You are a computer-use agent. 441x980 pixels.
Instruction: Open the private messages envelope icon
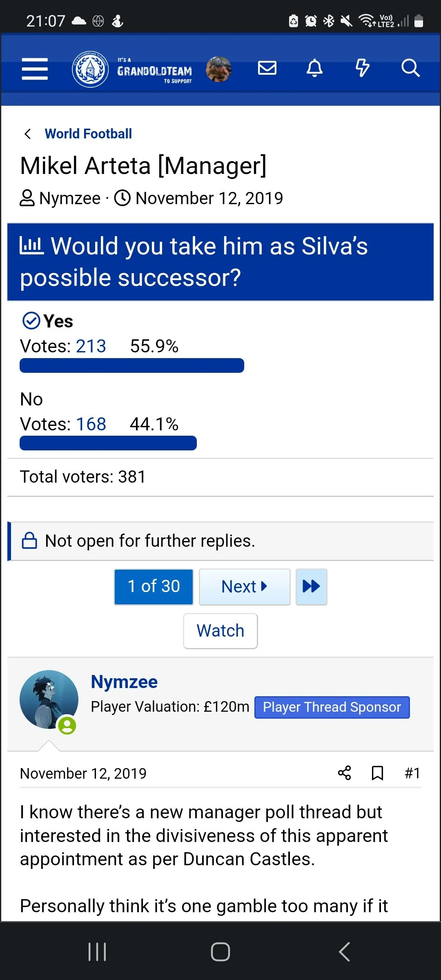pyautogui.click(x=267, y=68)
